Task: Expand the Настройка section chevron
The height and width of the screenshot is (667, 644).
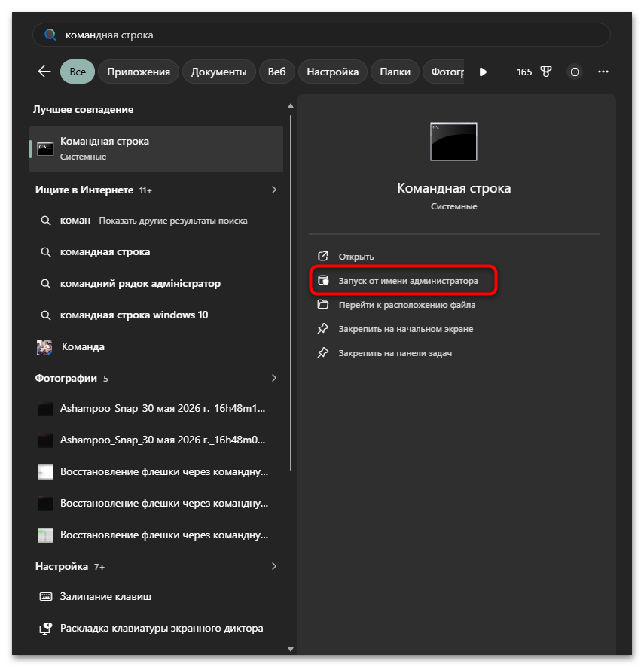Action: click(274, 566)
